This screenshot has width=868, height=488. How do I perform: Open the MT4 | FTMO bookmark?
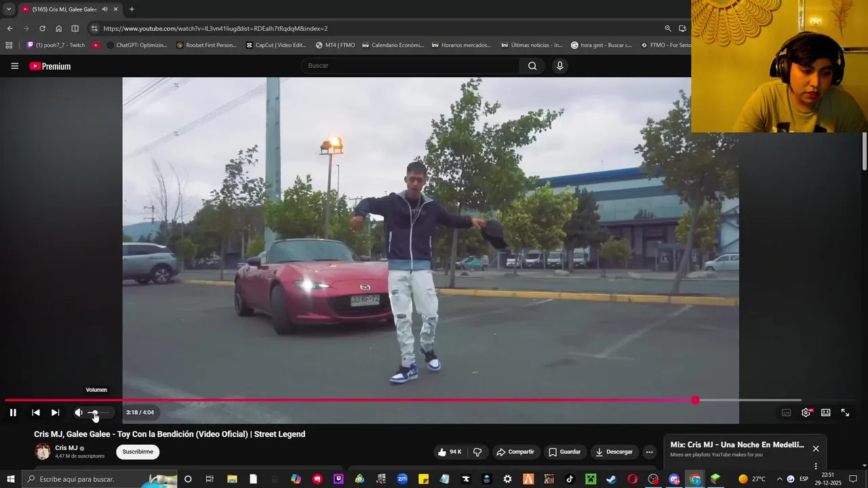(335, 45)
